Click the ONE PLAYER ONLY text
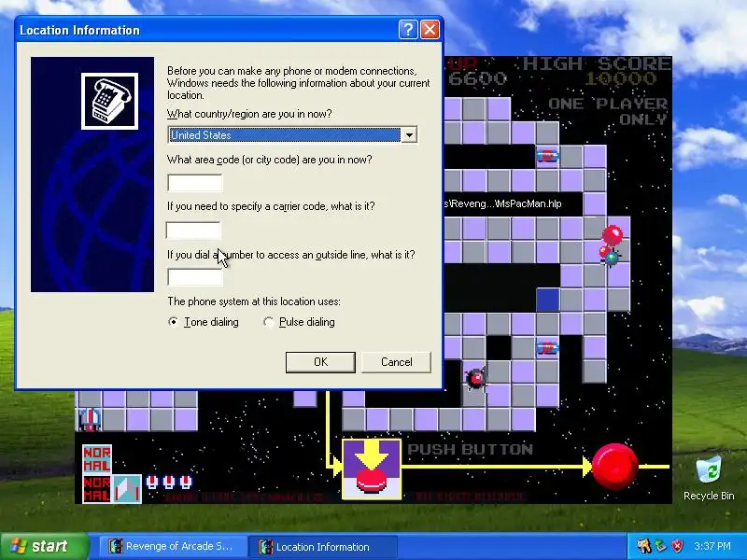 [x=609, y=111]
